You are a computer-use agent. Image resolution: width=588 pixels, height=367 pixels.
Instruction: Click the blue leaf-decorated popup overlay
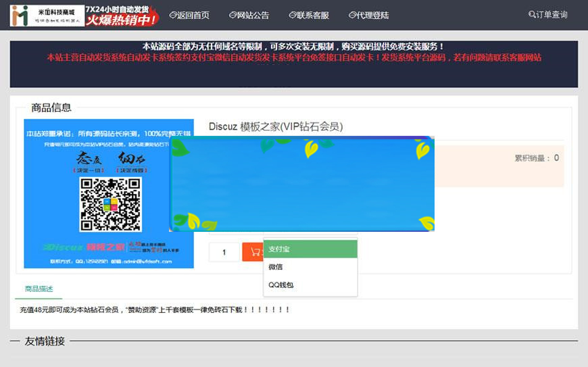(302, 184)
